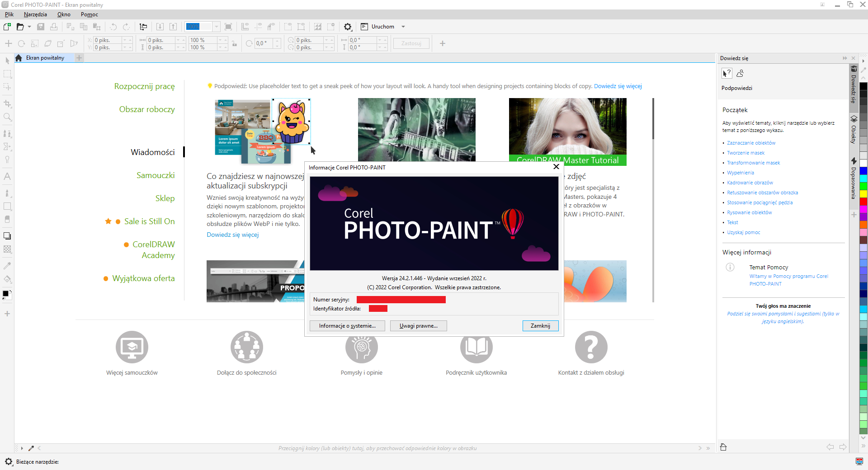Click the CorelDRAW Academy link

tap(154, 250)
